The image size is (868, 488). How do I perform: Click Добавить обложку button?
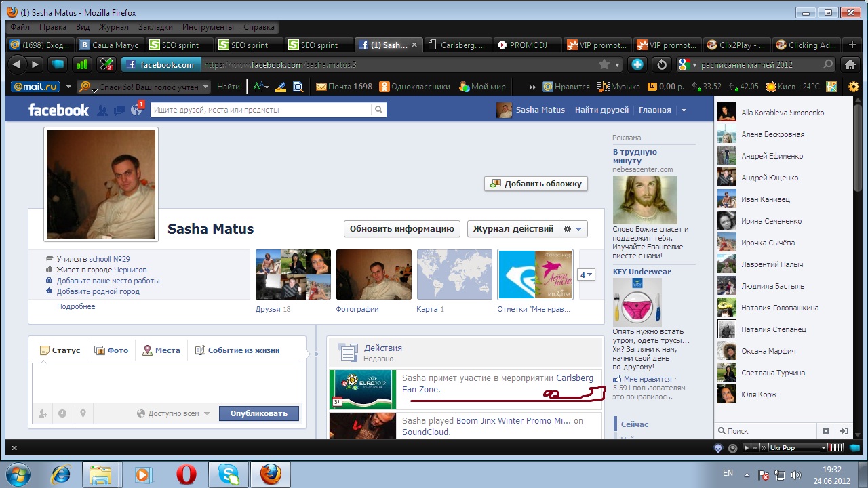pos(536,184)
